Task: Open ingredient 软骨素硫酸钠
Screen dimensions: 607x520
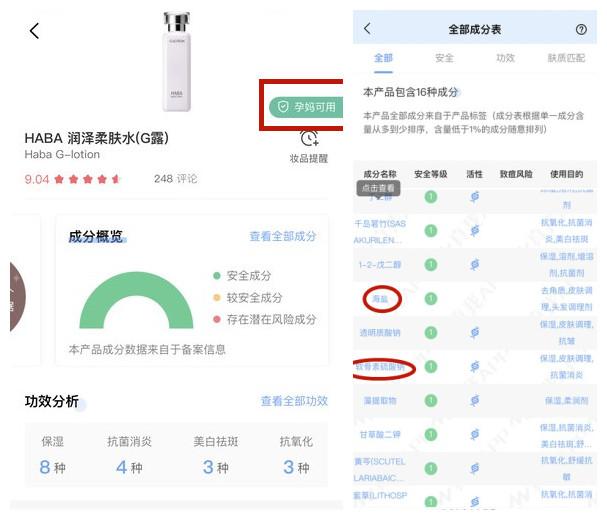Action: [380, 367]
